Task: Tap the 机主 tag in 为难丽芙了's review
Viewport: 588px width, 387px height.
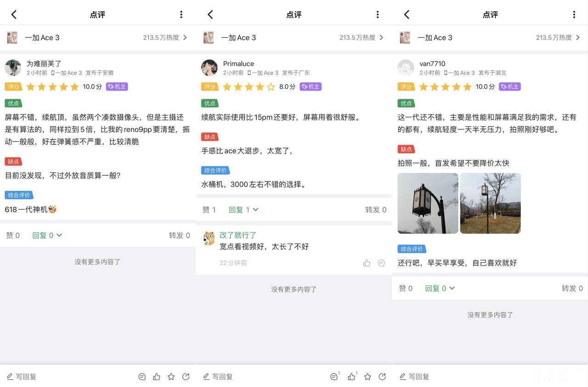Action: 117,86
